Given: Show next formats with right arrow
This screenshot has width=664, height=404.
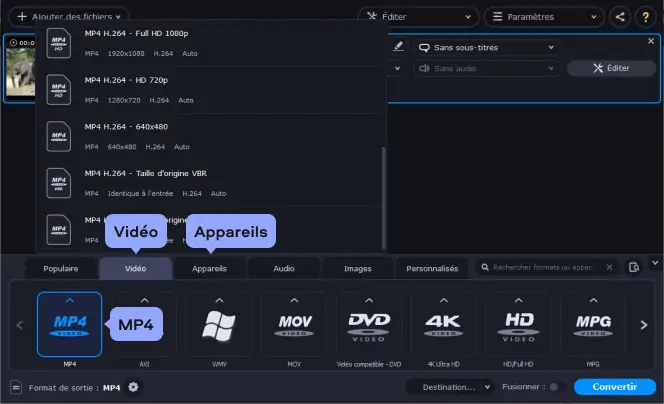Looking at the screenshot, I should pos(644,325).
